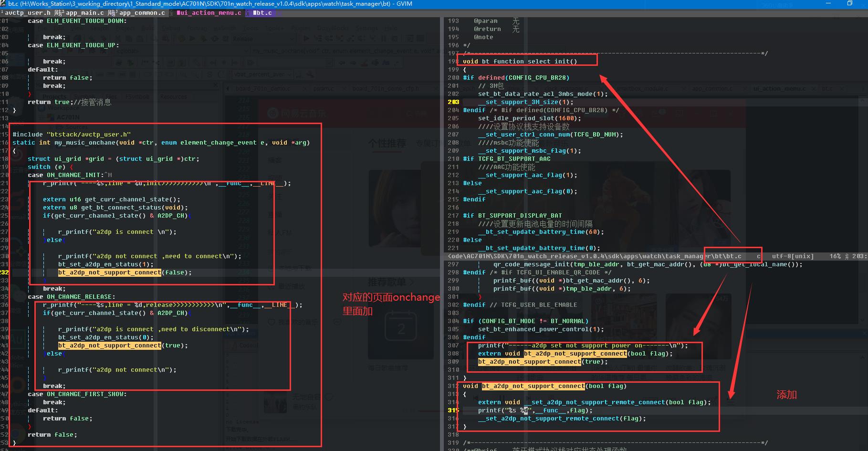The height and width of the screenshot is (451, 868).
Task: Click 'extern u8 get_bt_connect_status(void);' line
Action: point(115,208)
